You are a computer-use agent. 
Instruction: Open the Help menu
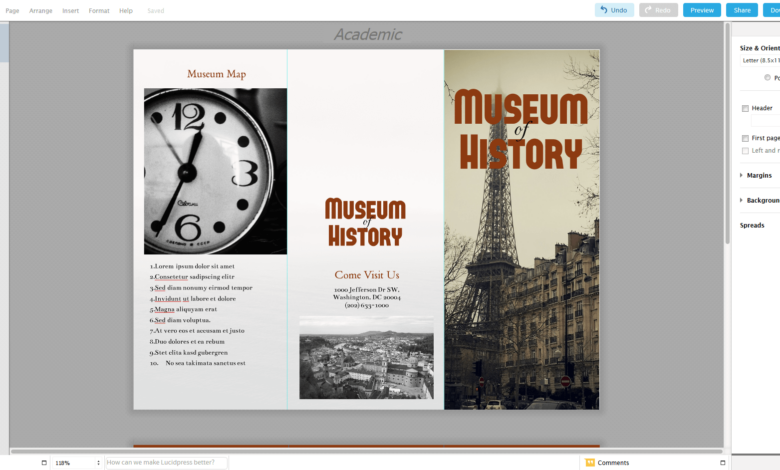(126, 10)
